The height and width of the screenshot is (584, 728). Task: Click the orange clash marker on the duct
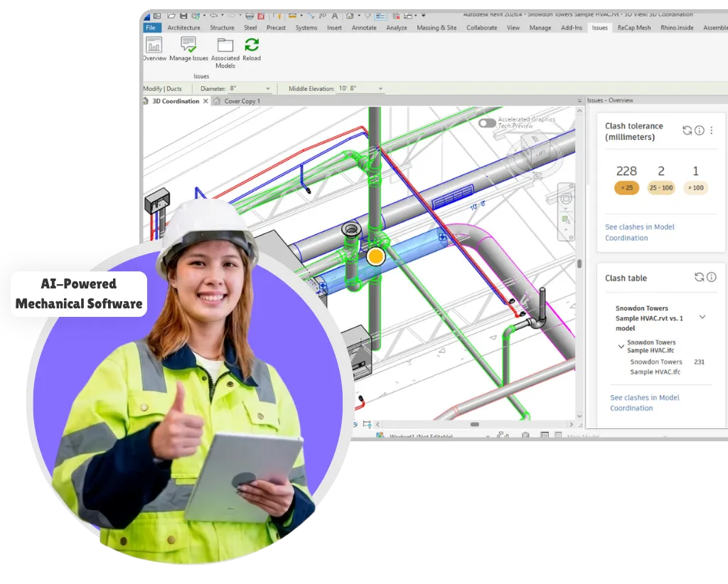click(x=375, y=255)
